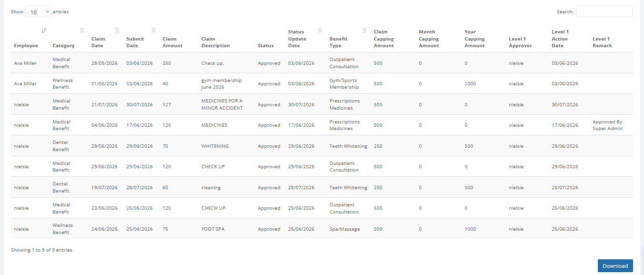The image size is (644, 275).
Task: Click 'Prescriptions Medicines' in the 127 amount row
Action: [345, 104]
